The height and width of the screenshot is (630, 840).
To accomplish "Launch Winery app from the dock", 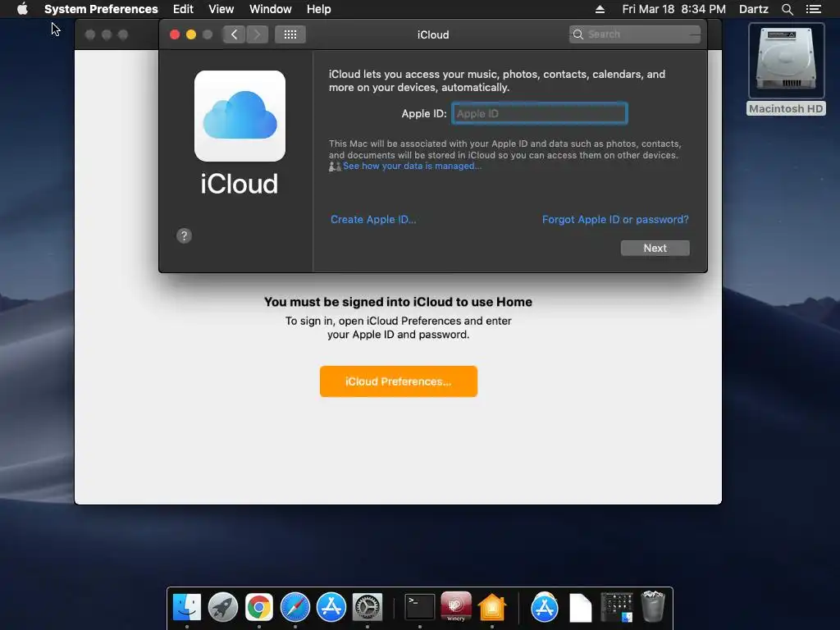I will click(456, 607).
